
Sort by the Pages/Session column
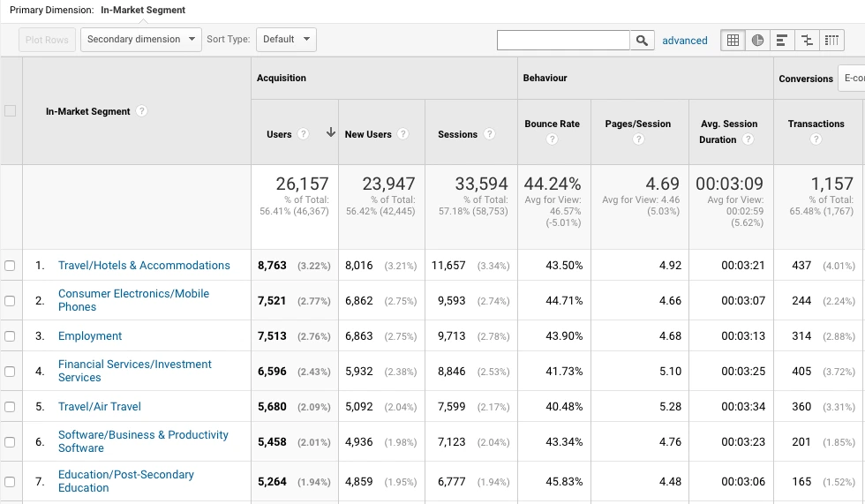click(637, 124)
